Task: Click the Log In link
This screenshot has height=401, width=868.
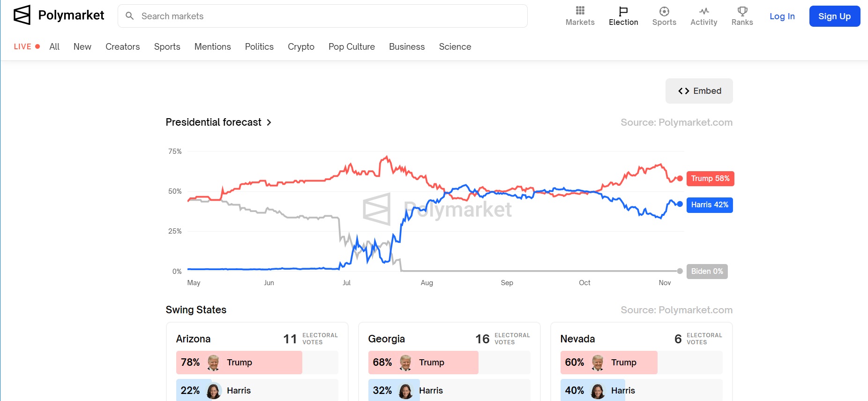Action: (x=782, y=15)
